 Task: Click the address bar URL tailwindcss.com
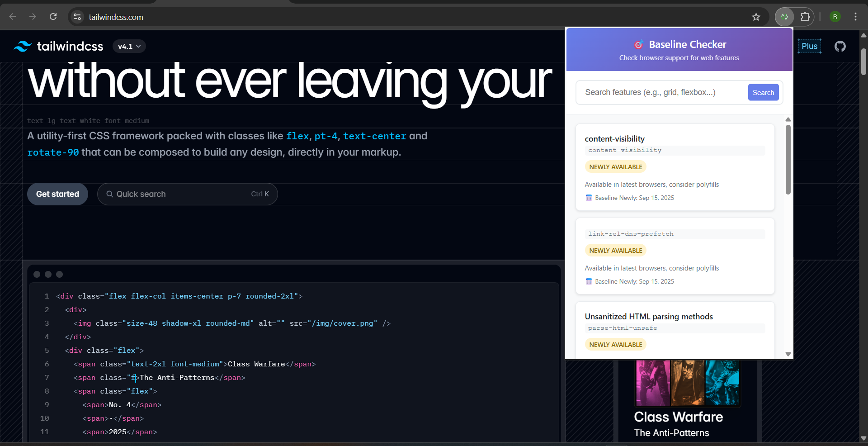[116, 17]
